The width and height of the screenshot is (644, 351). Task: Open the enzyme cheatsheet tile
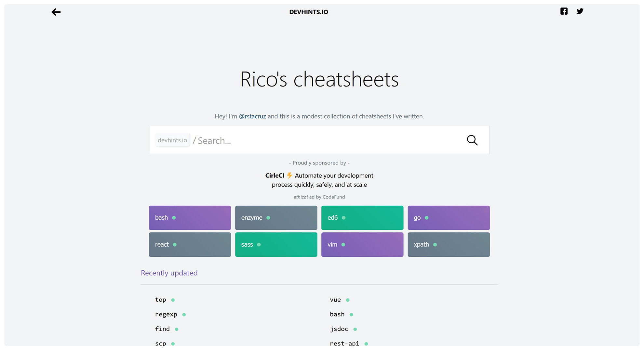point(276,218)
